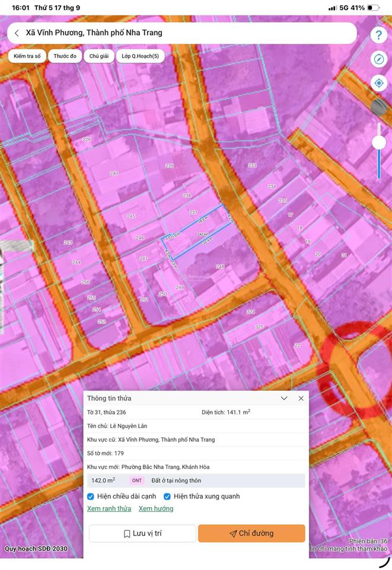Open the help question mark icon
This screenshot has width=392, height=570.
click(x=378, y=35)
